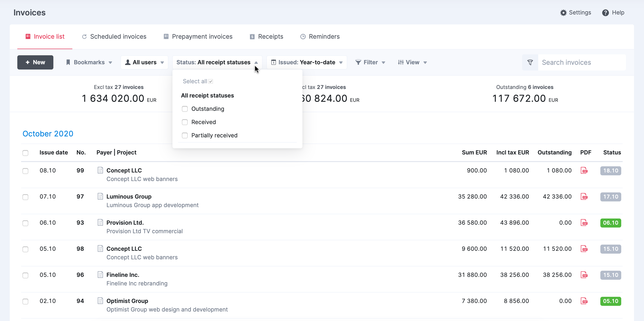Screen dimensions: 644x321
Task: Expand the View dropdown
Action: pyautogui.click(x=412, y=62)
